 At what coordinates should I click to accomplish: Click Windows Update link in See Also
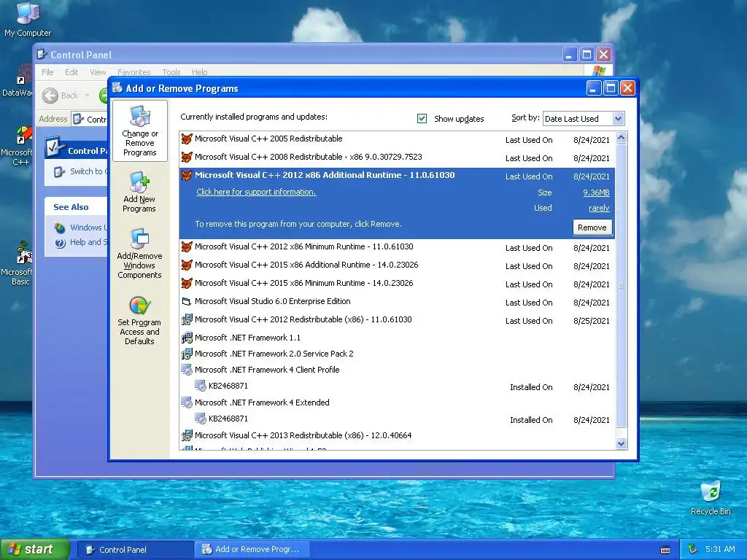coord(88,227)
